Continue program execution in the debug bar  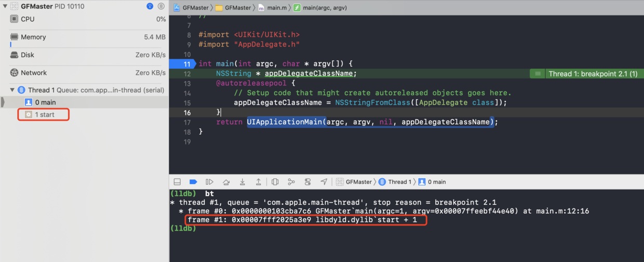(x=209, y=182)
